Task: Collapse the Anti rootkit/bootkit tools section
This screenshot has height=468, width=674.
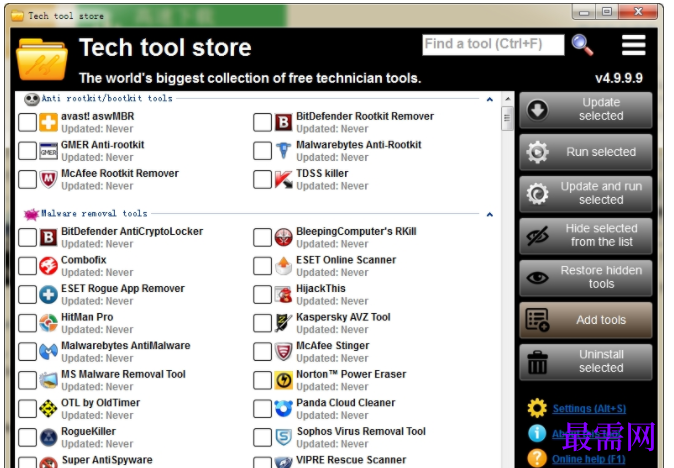Action: pyautogui.click(x=490, y=99)
